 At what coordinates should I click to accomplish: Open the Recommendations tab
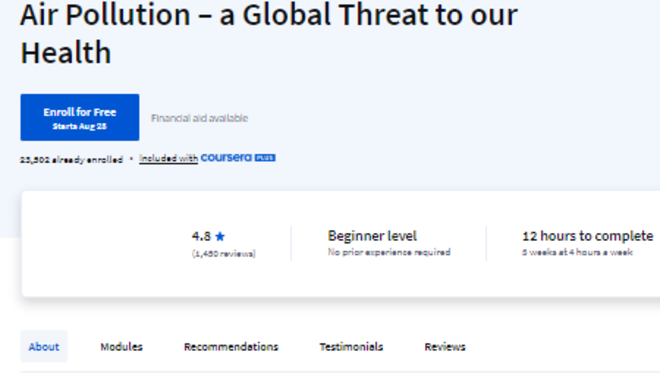pos(231,346)
